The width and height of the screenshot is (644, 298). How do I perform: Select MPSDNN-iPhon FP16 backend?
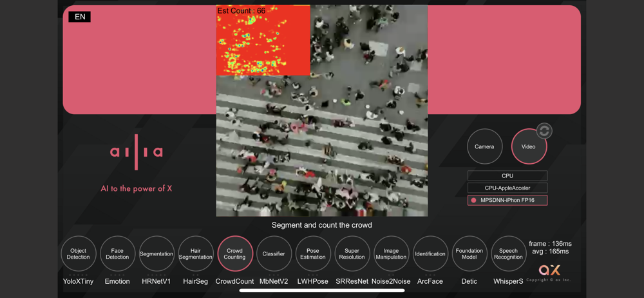point(507,201)
